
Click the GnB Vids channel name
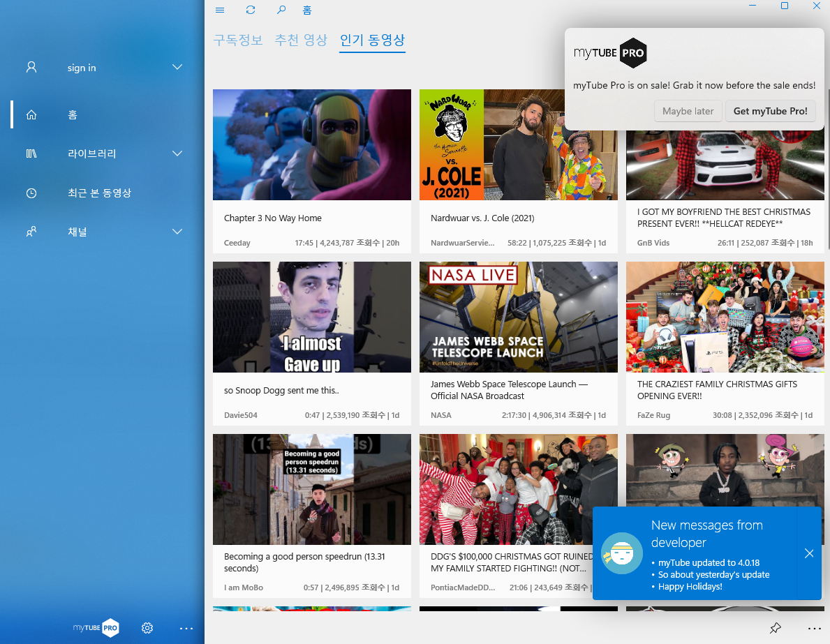coord(653,243)
